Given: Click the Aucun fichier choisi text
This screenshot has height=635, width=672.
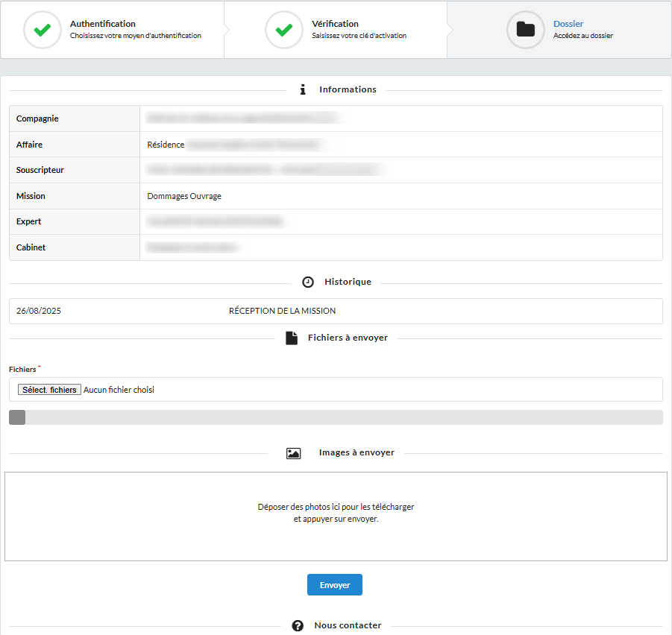Looking at the screenshot, I should coord(119,389).
